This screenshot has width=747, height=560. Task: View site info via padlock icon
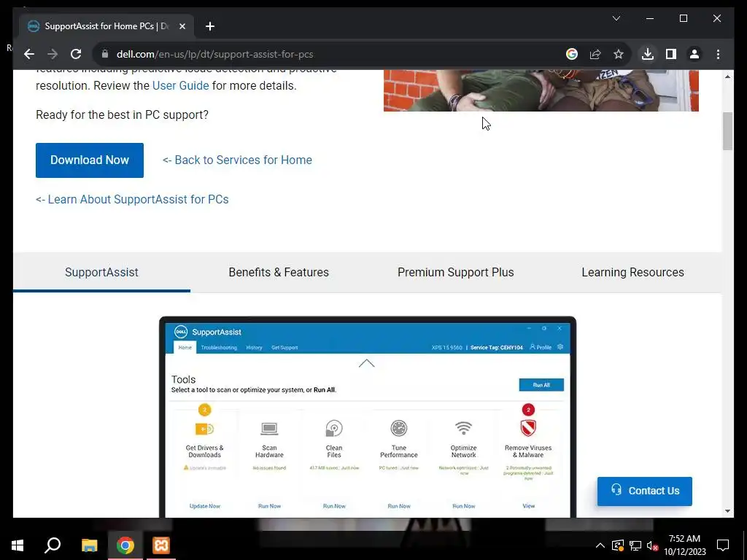coord(105,54)
